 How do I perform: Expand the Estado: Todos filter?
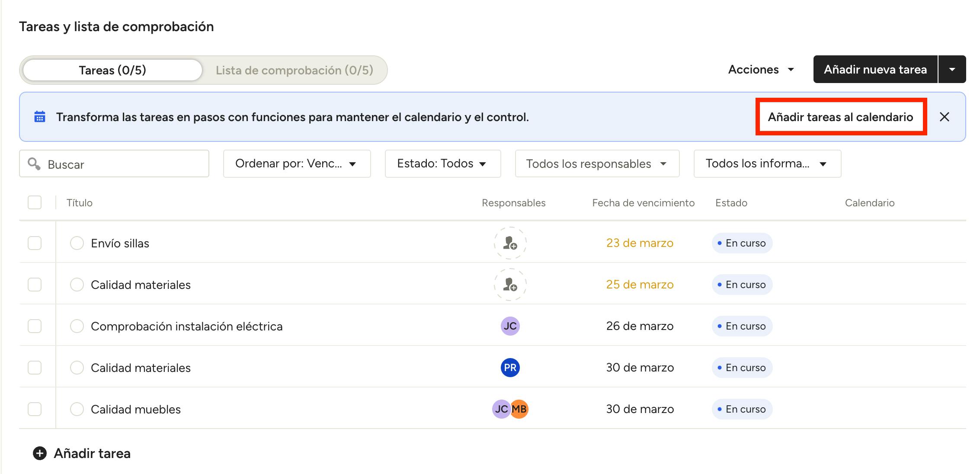(442, 163)
